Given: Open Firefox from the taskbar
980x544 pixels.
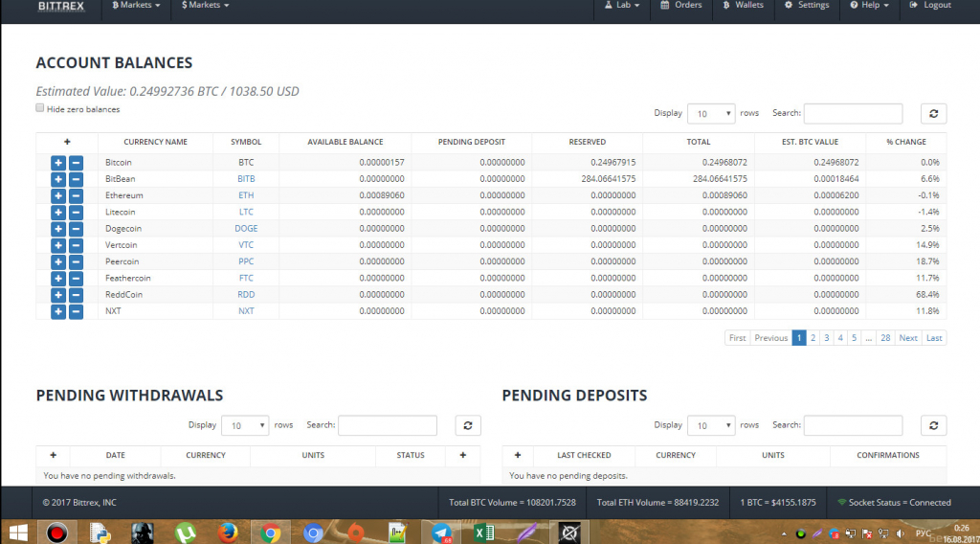Looking at the screenshot, I should (228, 533).
